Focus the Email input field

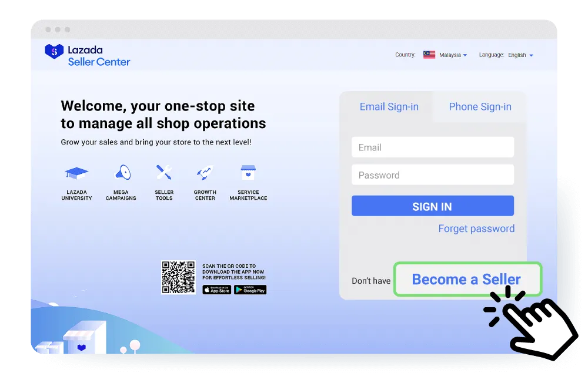(x=432, y=147)
